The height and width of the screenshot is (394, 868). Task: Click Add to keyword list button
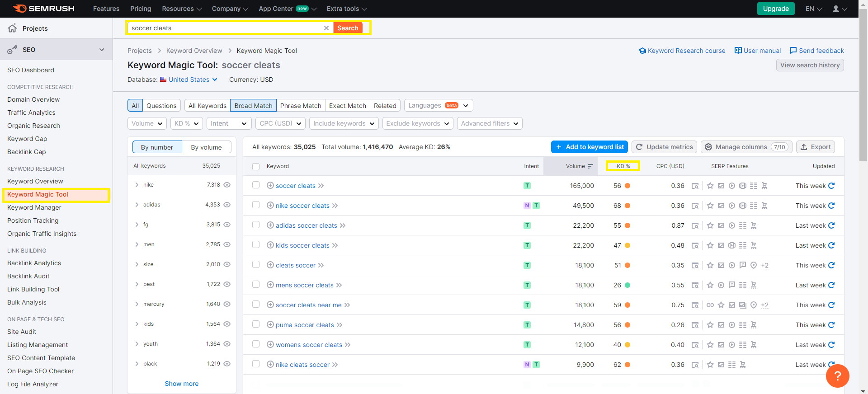coord(590,147)
